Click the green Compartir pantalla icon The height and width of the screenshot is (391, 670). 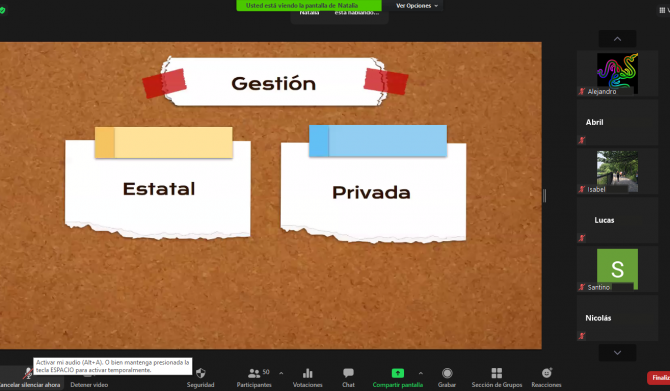[x=397, y=373]
